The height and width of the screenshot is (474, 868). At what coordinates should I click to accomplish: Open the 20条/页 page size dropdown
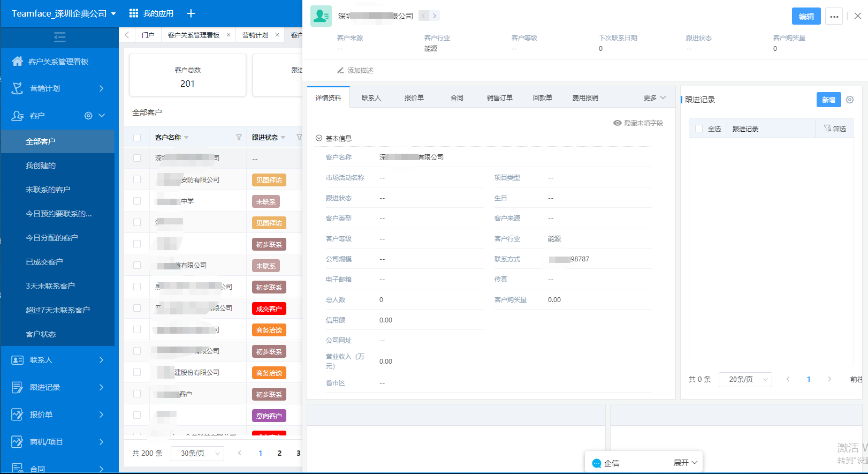(x=745, y=379)
